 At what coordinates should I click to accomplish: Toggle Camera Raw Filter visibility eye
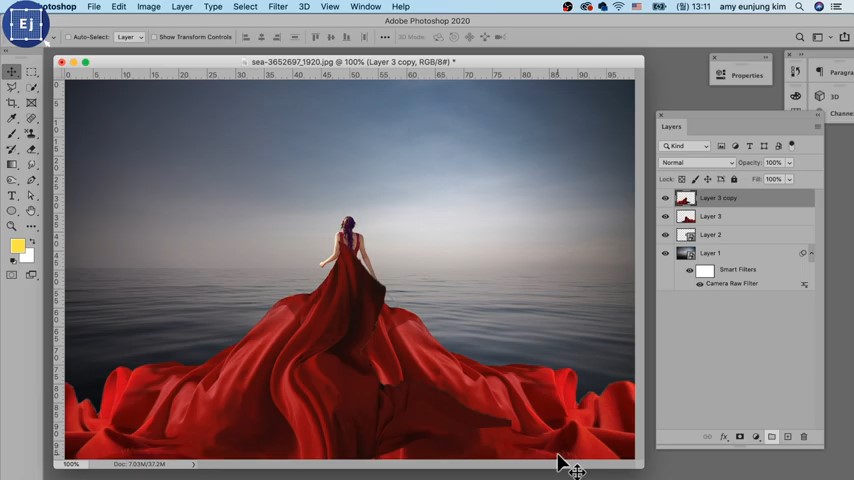(x=700, y=284)
